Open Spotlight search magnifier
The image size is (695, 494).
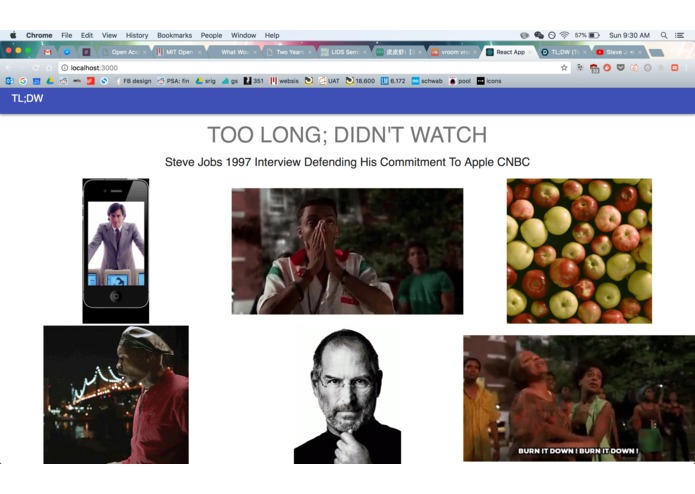point(664,35)
